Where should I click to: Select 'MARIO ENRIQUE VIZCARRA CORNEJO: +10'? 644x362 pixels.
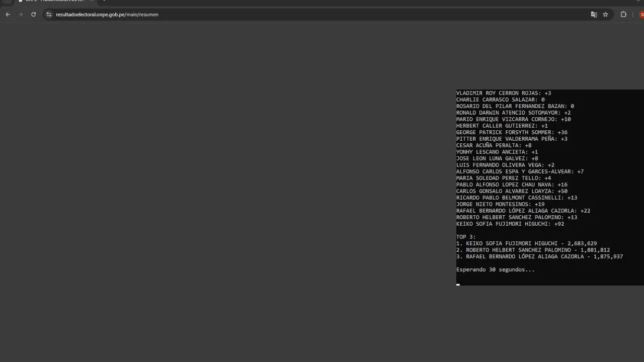click(x=513, y=119)
